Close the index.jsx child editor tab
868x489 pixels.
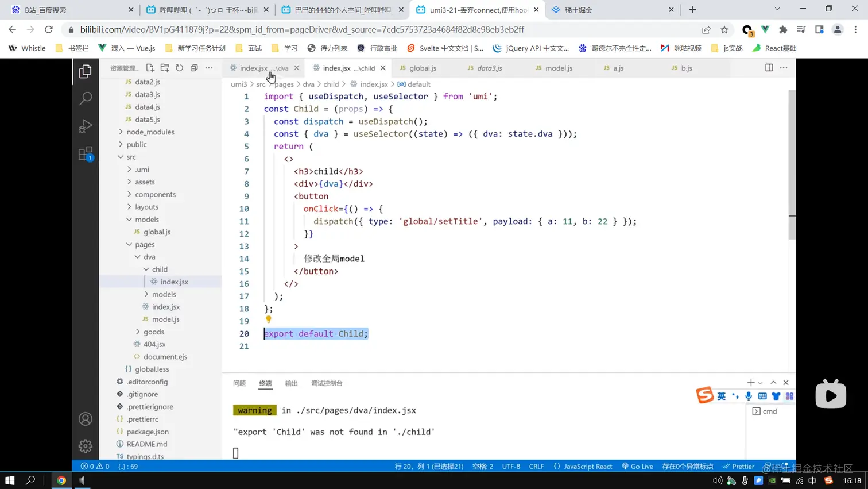point(383,68)
